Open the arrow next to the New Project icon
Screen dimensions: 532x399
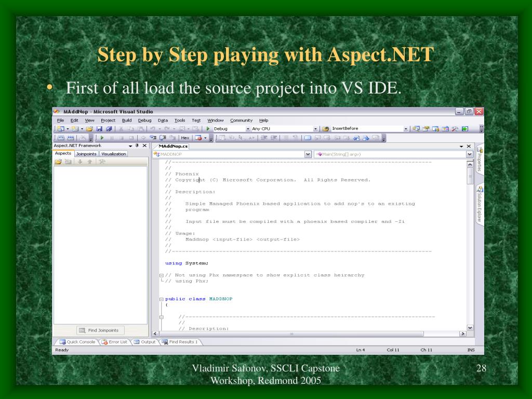(68, 129)
